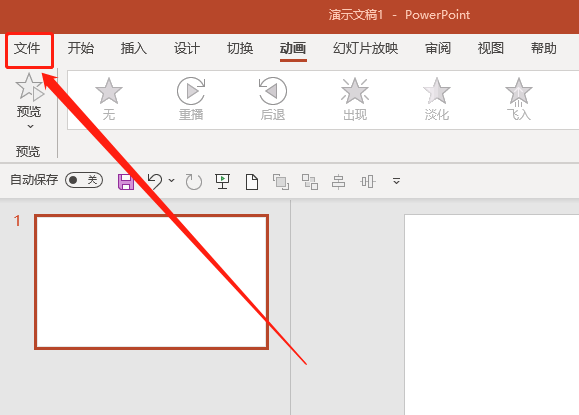Start slideshow from beginning icon

coord(222,181)
